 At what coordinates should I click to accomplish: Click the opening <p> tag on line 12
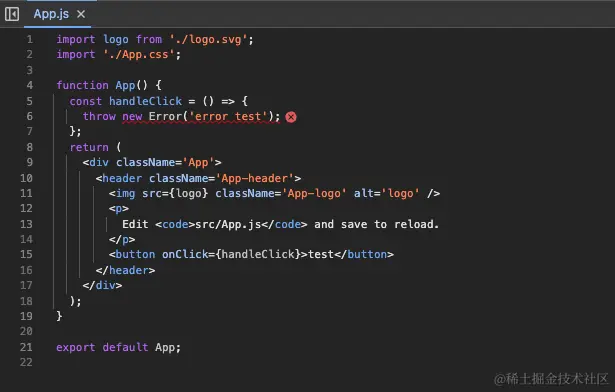(119, 208)
